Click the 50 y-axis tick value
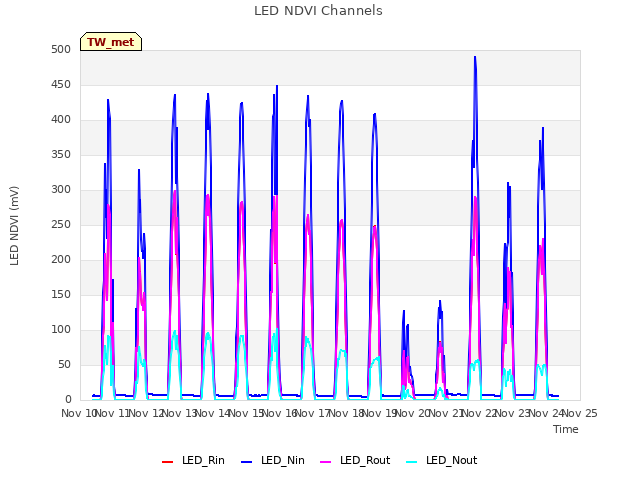Image resolution: width=640 pixels, height=480 pixels. pyautogui.click(x=64, y=364)
